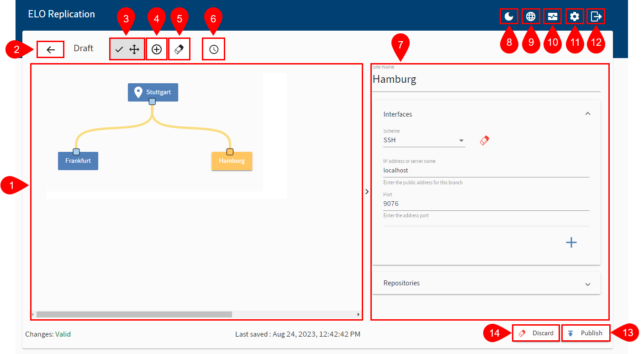Open version history clock icon
Screen dimensions: 644x354
point(214,49)
